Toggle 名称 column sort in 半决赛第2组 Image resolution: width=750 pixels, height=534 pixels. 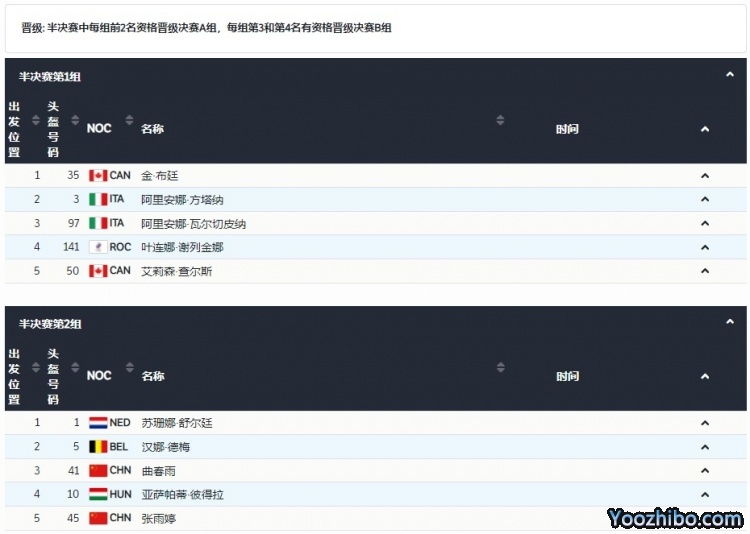tap(500, 369)
